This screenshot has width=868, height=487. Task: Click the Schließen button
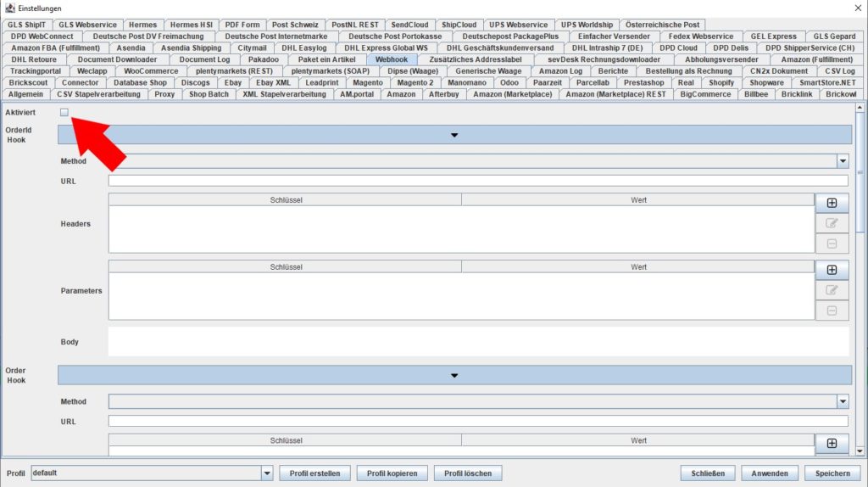pos(708,473)
